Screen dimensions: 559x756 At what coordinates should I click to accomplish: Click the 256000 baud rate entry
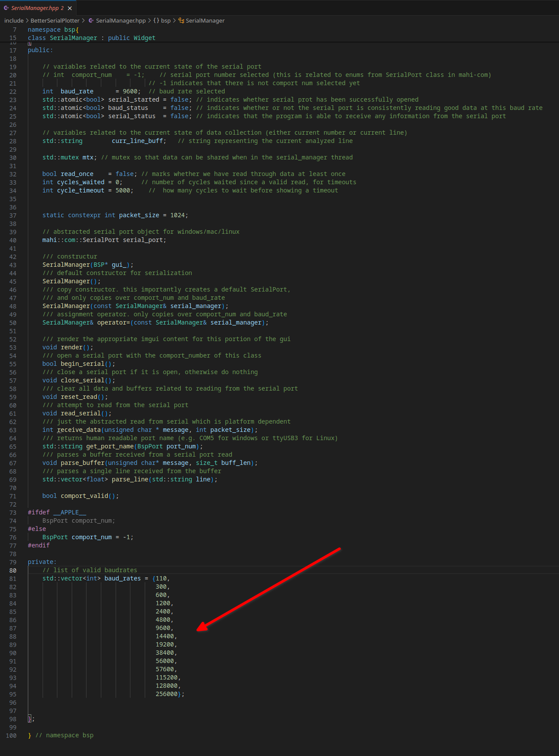[x=166, y=694]
